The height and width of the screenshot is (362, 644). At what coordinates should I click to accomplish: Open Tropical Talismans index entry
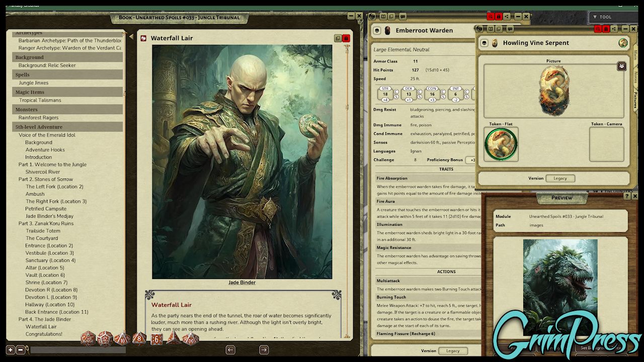[x=40, y=100]
